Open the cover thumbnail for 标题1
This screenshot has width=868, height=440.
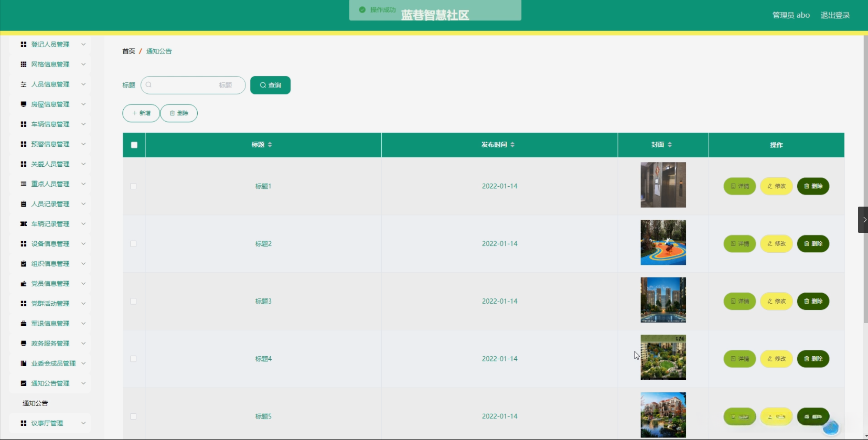click(x=663, y=185)
